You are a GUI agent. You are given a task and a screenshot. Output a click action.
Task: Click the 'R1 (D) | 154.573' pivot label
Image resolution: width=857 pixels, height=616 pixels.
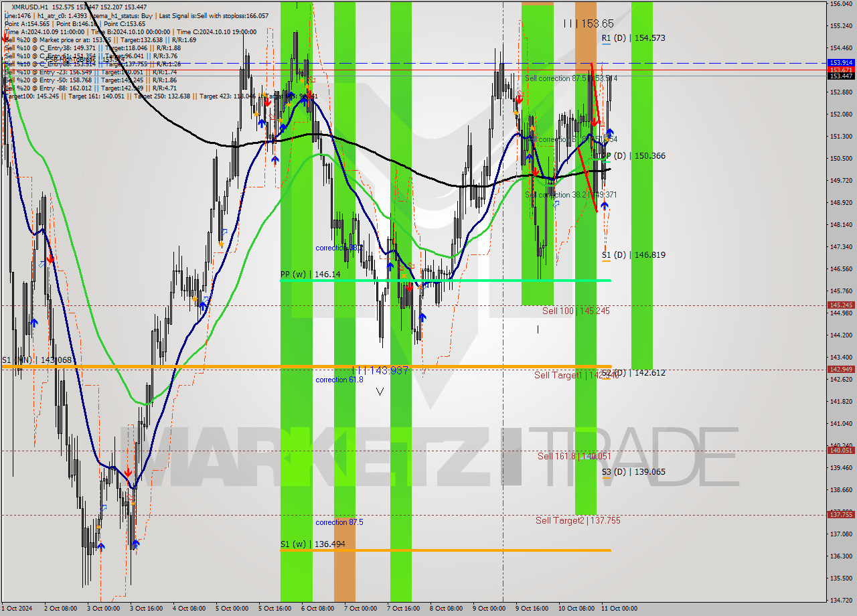coord(633,38)
